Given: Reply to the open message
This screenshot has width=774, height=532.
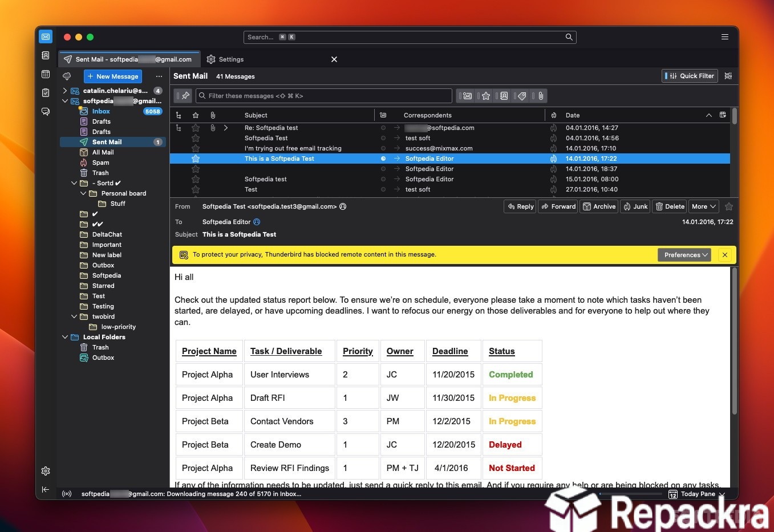Looking at the screenshot, I should [x=520, y=206].
